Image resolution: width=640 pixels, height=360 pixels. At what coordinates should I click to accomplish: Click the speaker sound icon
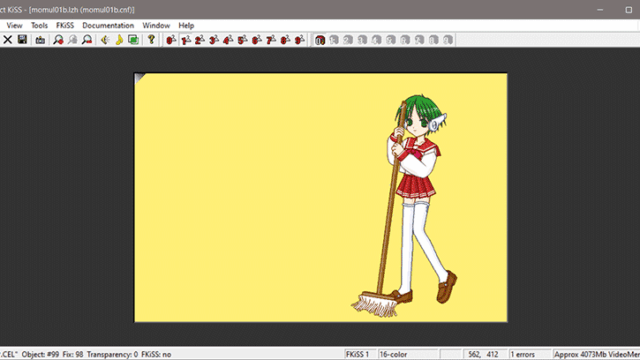tap(105, 40)
